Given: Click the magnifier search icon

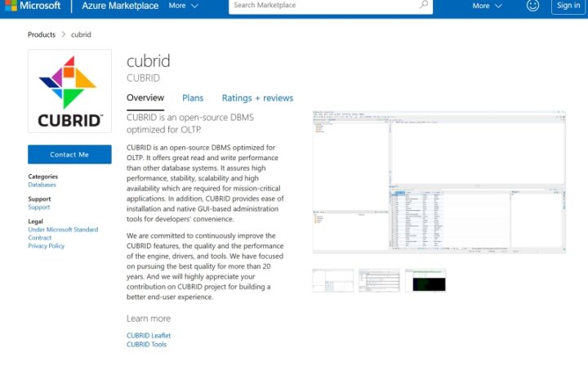Looking at the screenshot, I should pyautogui.click(x=424, y=5).
